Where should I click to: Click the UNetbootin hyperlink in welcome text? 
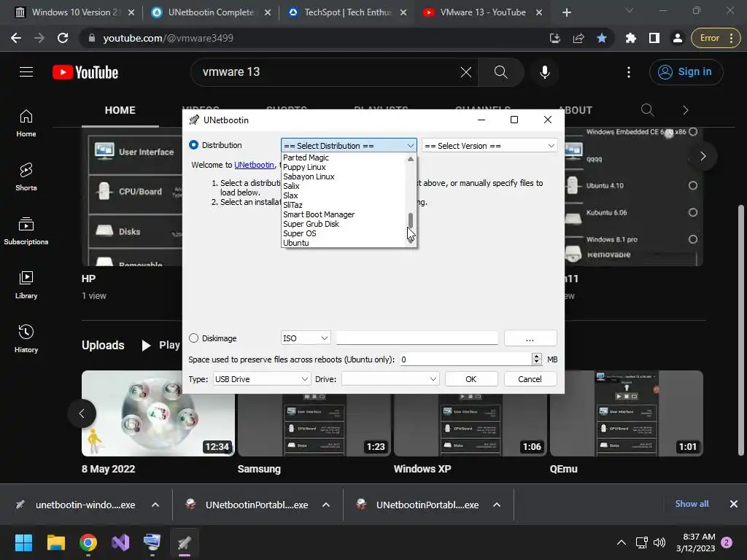click(254, 165)
